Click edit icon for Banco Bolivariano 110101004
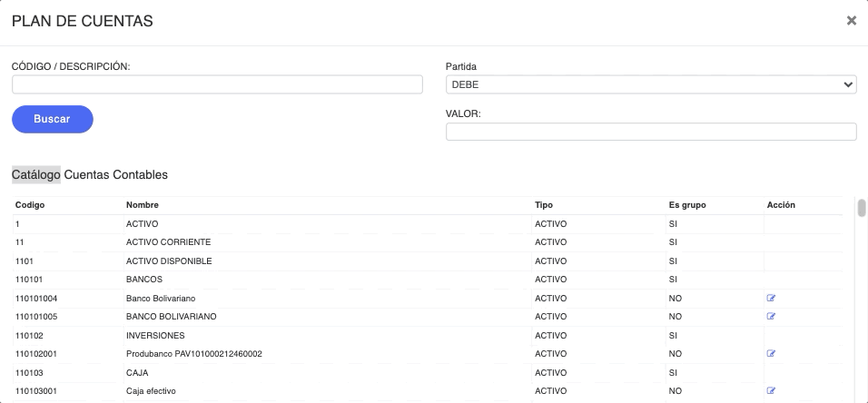 [771, 298]
